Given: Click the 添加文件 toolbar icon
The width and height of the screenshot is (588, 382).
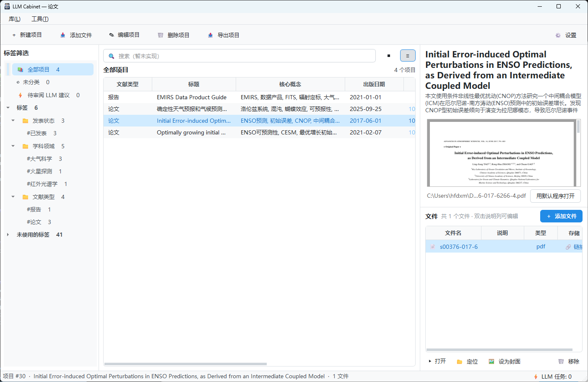Looking at the screenshot, I should click(x=62, y=35).
